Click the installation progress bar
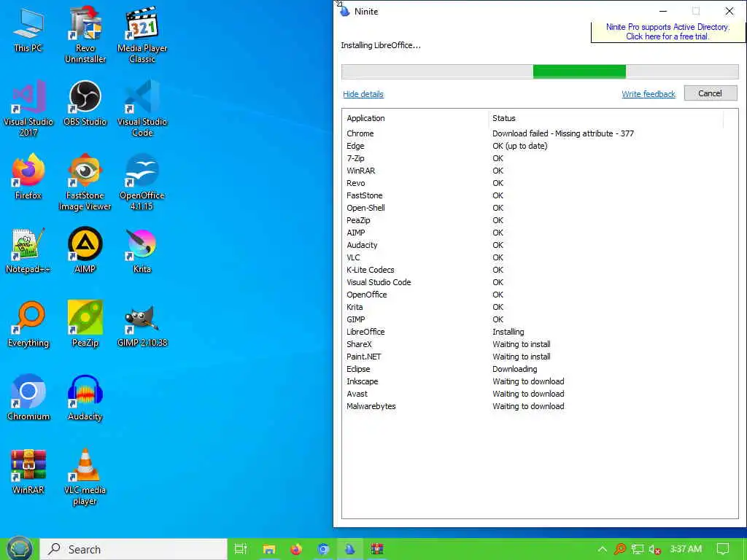747x560 pixels. [540, 71]
